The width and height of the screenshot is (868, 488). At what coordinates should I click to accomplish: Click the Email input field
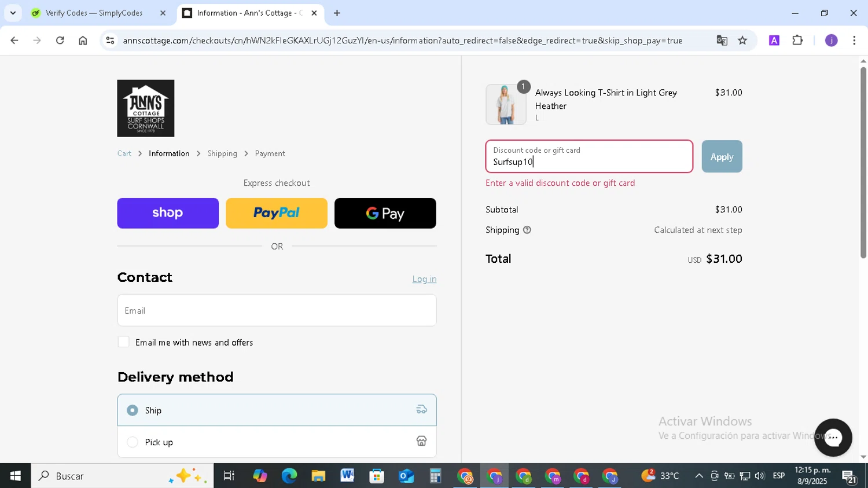click(x=277, y=310)
